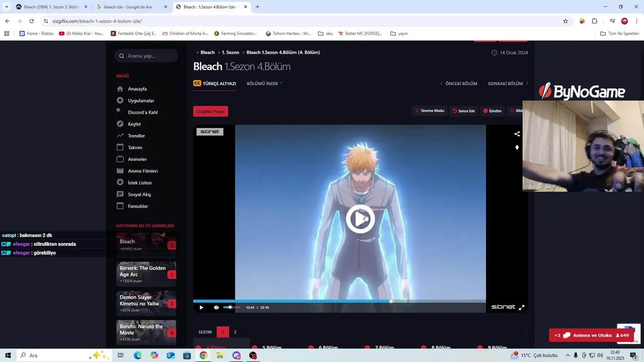
Task: Open the Chrome three-dot menu
Action: (x=637, y=21)
